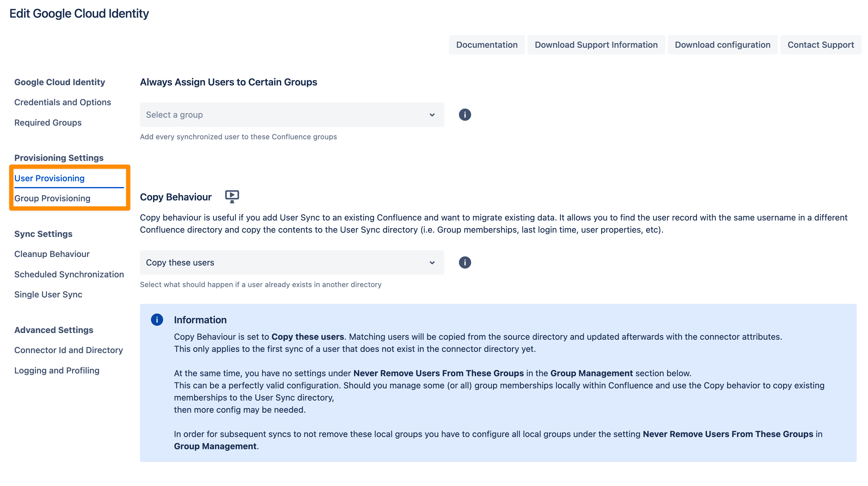The image size is (868, 486).
Task: Open Logging and Profiling settings
Action: click(57, 370)
